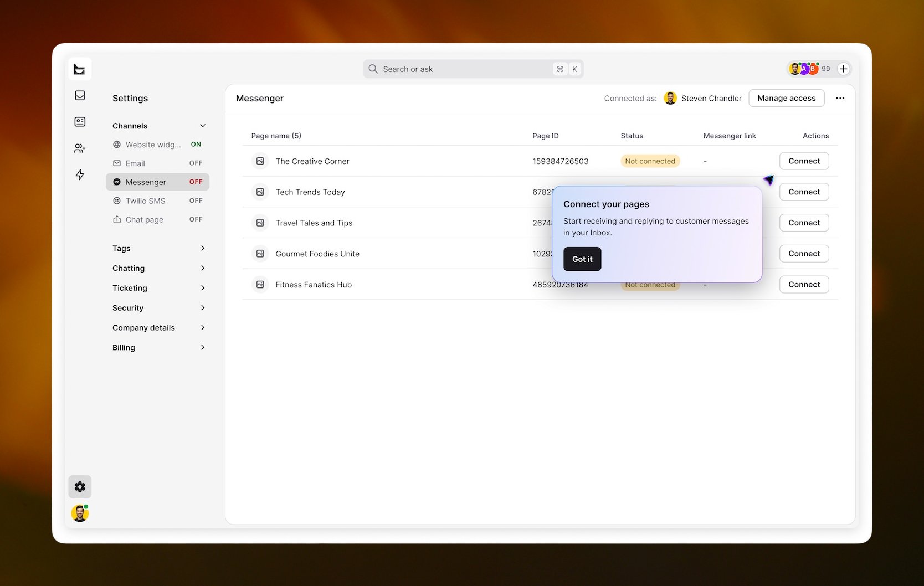Image resolution: width=924 pixels, height=586 pixels.
Task: Open the Automations lightning bolt icon
Action: 80,175
